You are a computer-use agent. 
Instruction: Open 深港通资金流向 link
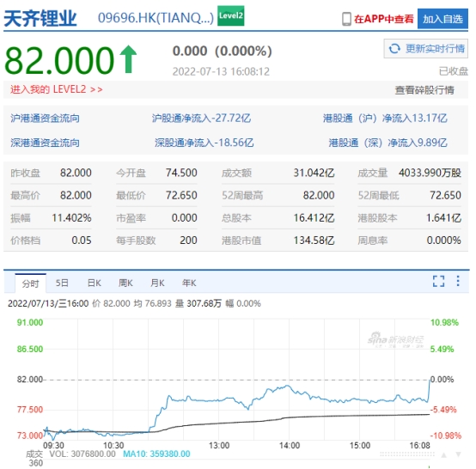point(45,143)
